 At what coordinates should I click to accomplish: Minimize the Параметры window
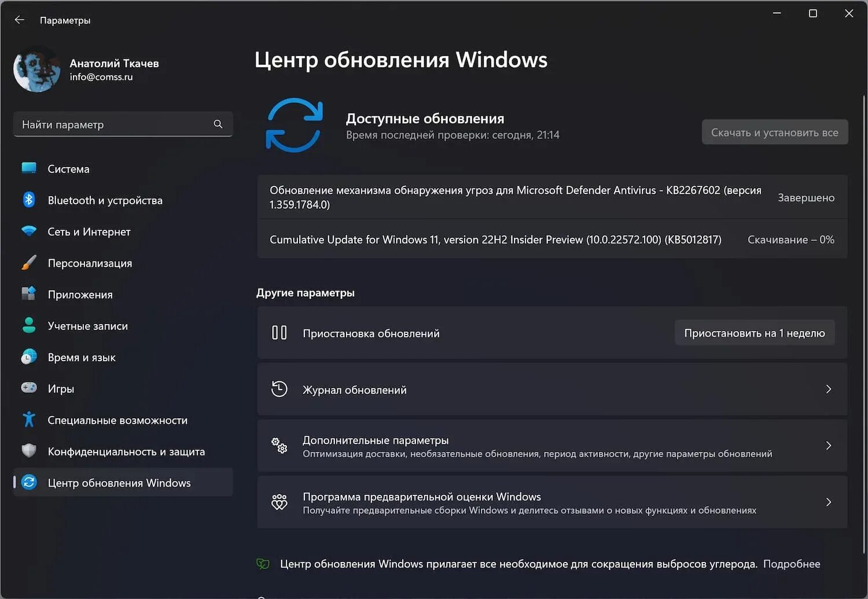click(x=777, y=13)
